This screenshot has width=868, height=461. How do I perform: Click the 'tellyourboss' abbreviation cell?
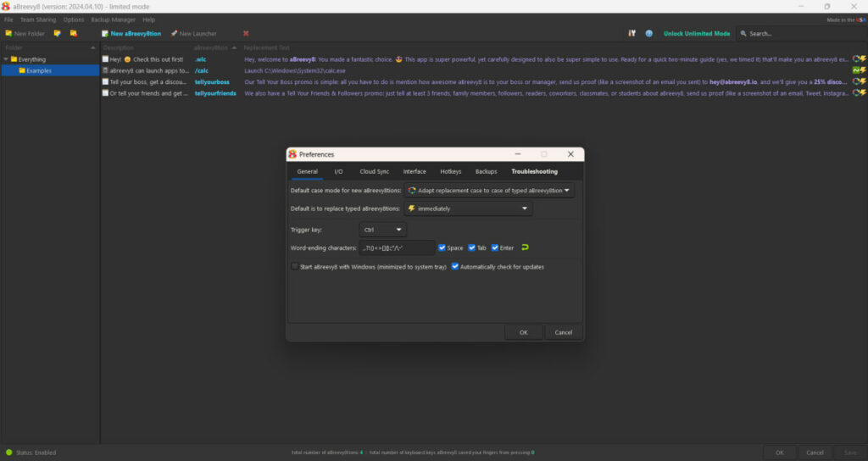(x=212, y=82)
